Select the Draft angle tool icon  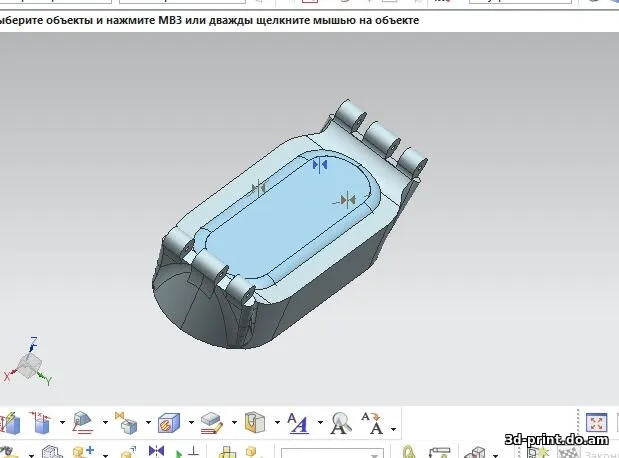point(83,422)
